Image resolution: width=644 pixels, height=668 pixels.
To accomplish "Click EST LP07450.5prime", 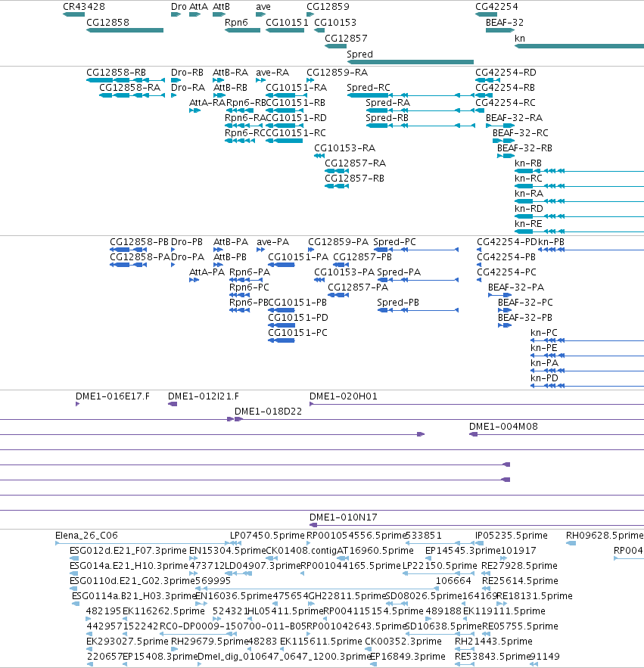I will point(235,543).
